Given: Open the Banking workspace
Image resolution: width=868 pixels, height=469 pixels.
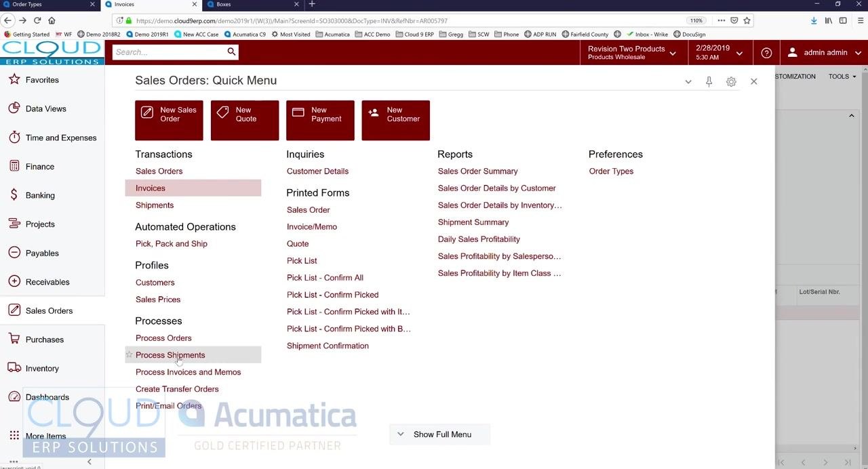Looking at the screenshot, I should 40,195.
